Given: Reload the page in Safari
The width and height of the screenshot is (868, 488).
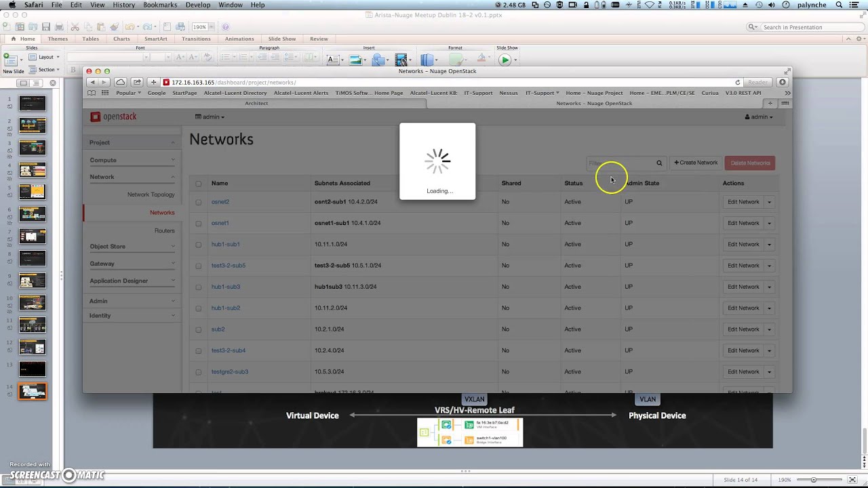Looking at the screenshot, I should [738, 82].
